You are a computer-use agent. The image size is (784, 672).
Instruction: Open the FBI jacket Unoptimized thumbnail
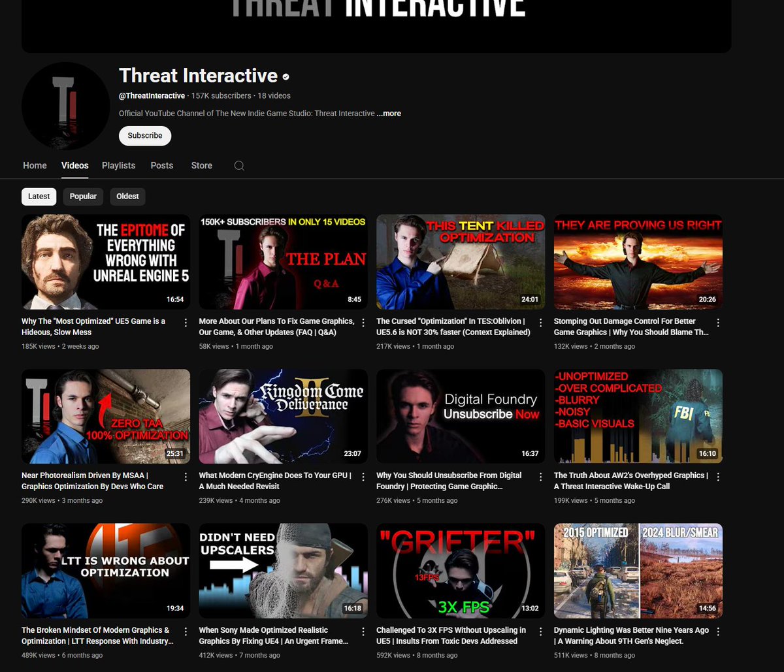pyautogui.click(x=638, y=417)
